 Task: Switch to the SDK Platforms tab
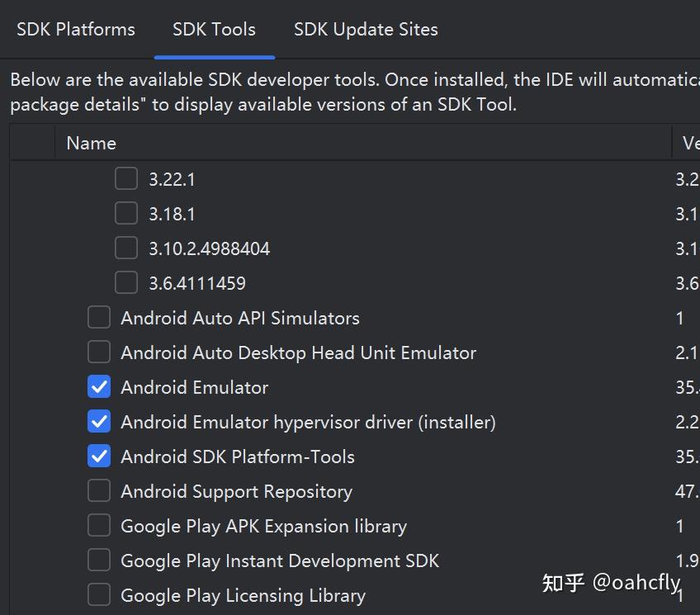tap(75, 29)
